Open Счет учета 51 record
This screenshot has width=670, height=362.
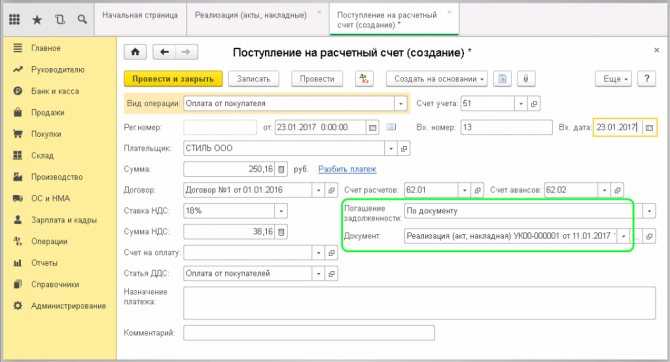coord(534,103)
